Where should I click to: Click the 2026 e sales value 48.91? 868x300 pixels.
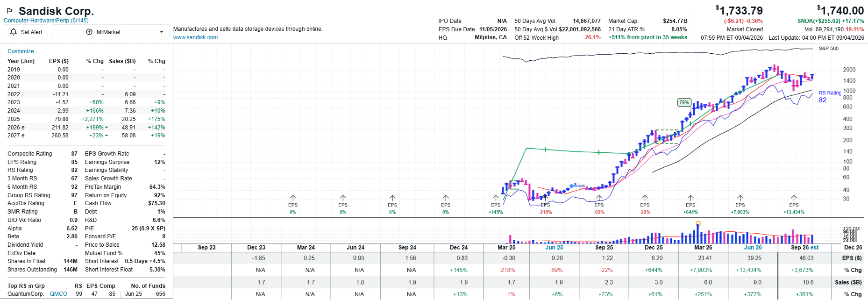(x=128, y=128)
